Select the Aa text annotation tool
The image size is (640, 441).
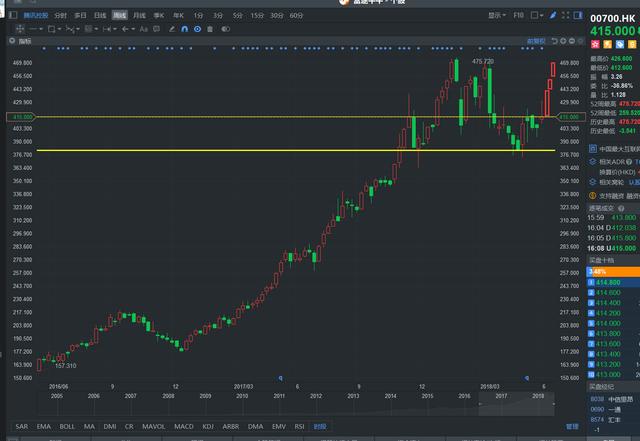(144, 29)
